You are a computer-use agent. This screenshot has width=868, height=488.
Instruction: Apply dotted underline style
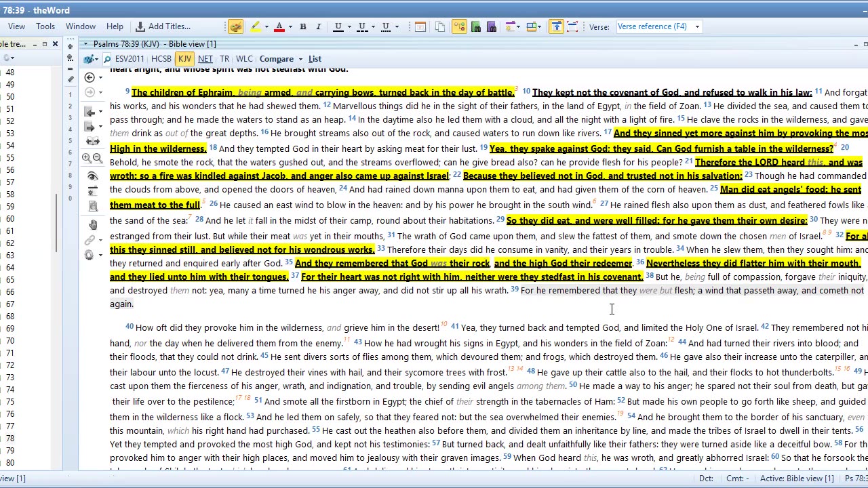(385, 26)
